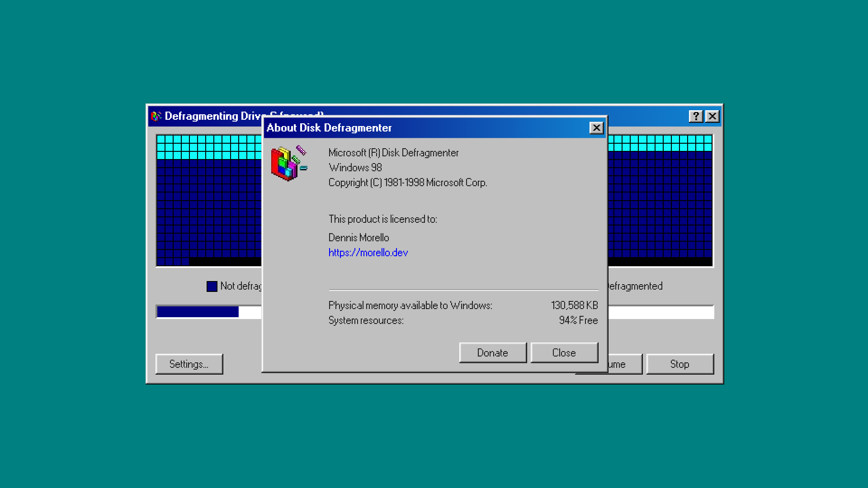
Task: Click the https://morello.dev hyperlink
Action: 368,253
